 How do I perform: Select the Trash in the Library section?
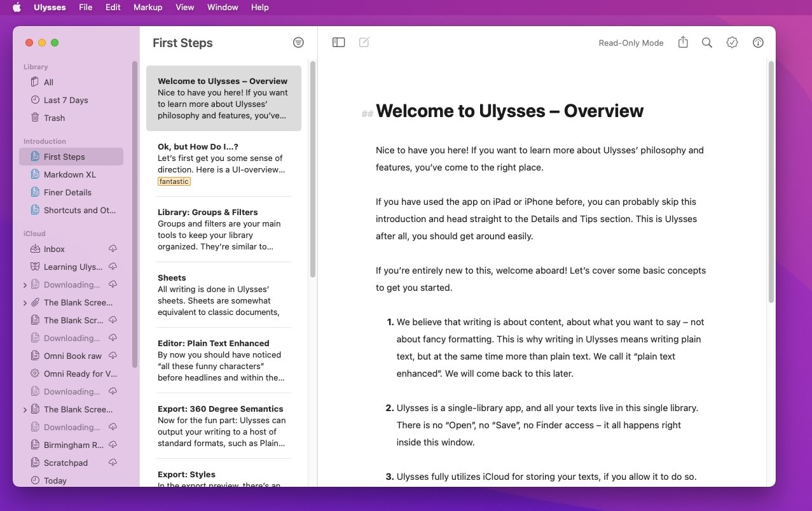coord(54,118)
